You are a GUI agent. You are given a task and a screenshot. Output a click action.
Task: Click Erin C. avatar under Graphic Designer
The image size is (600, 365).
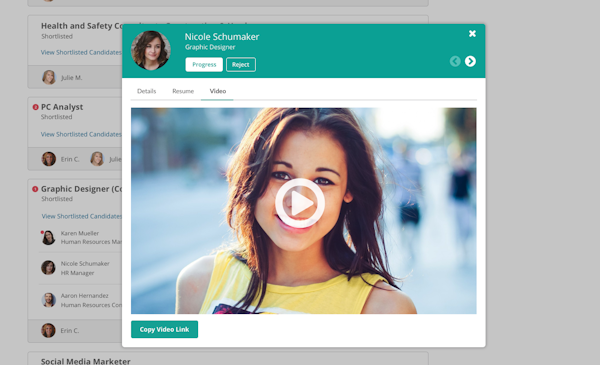tap(48, 330)
